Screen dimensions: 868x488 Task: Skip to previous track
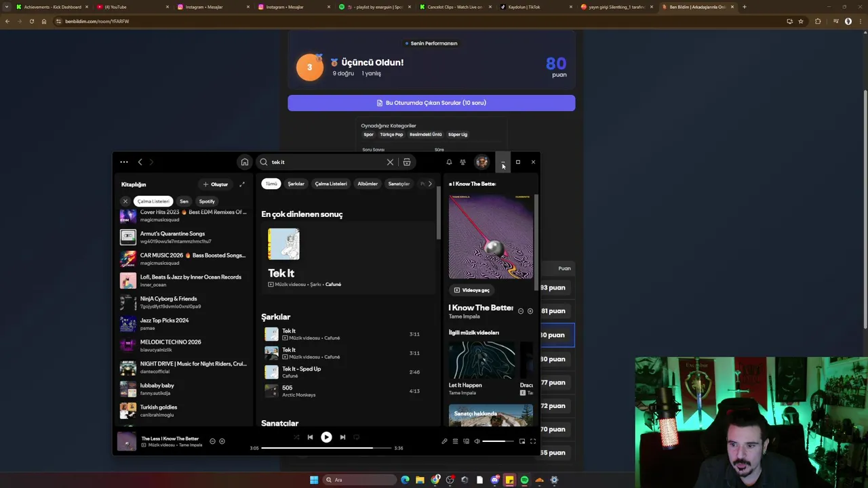[311, 437]
